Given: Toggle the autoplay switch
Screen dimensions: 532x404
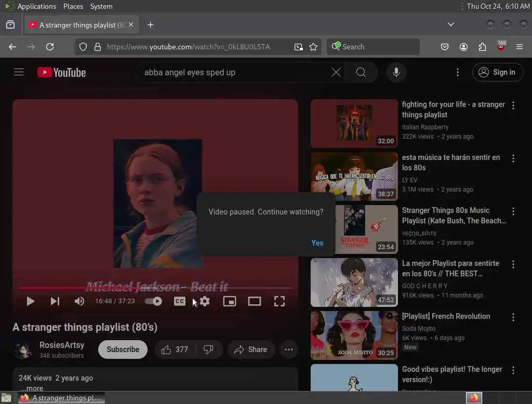Looking at the screenshot, I should tap(153, 301).
